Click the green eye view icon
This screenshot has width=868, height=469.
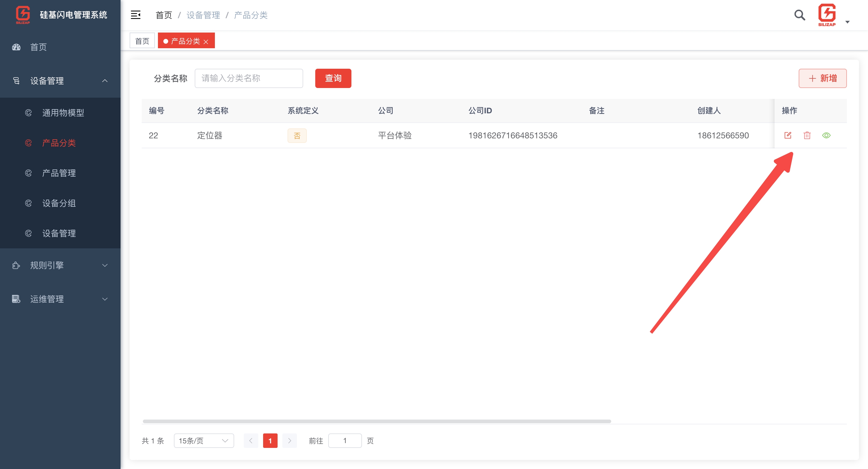826,135
